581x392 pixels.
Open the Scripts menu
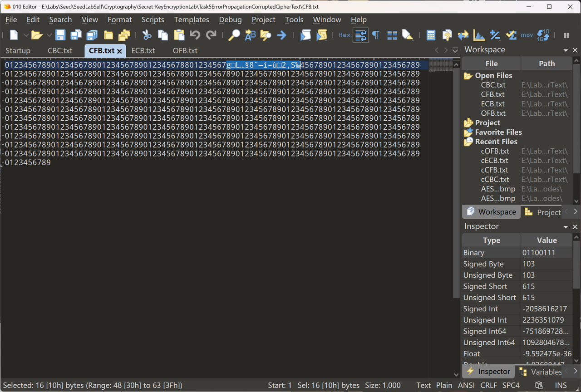153,20
